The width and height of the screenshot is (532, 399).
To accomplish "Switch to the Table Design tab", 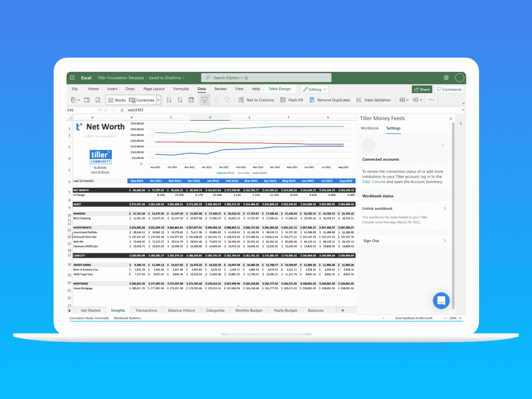I will coord(280,89).
